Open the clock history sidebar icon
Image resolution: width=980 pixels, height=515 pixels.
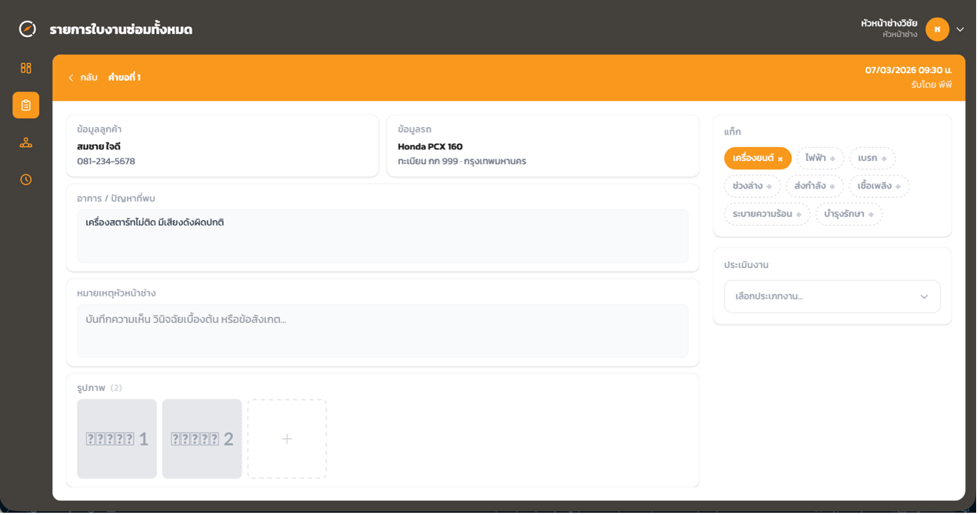[26, 180]
